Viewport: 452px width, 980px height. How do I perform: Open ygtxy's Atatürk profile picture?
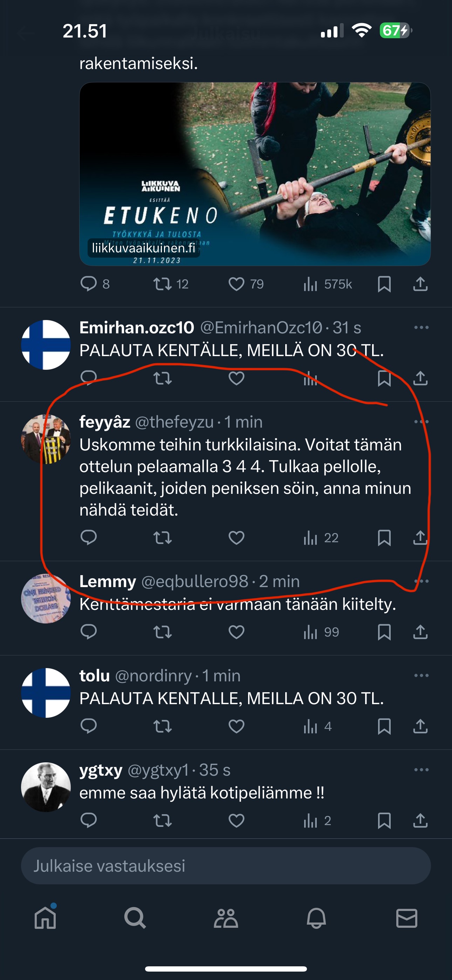pyautogui.click(x=46, y=787)
